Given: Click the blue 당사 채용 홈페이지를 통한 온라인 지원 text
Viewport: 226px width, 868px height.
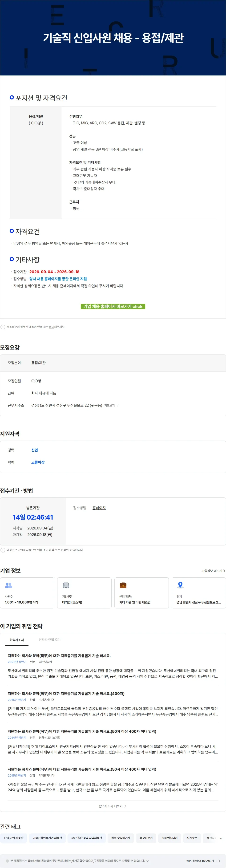Looking at the screenshot, I should tap(58, 279).
